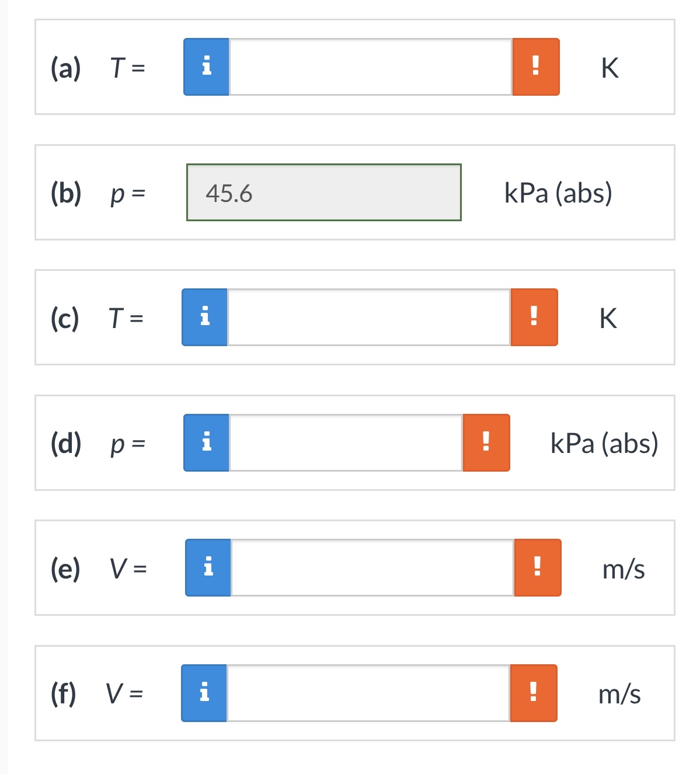Image resolution: width=700 pixels, height=774 pixels.
Task: Click the info icon for part (d) p
Action: [x=206, y=444]
